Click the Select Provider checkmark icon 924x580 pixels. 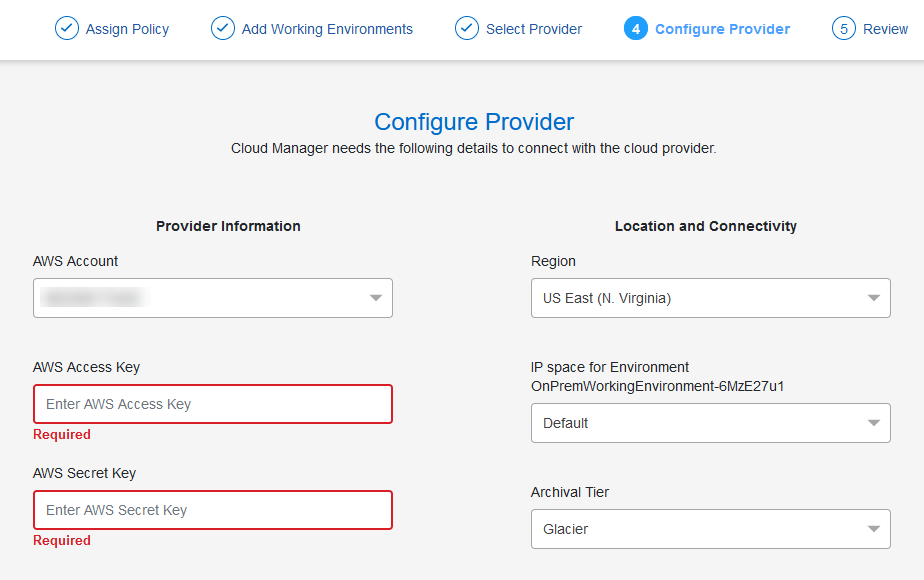tap(467, 28)
